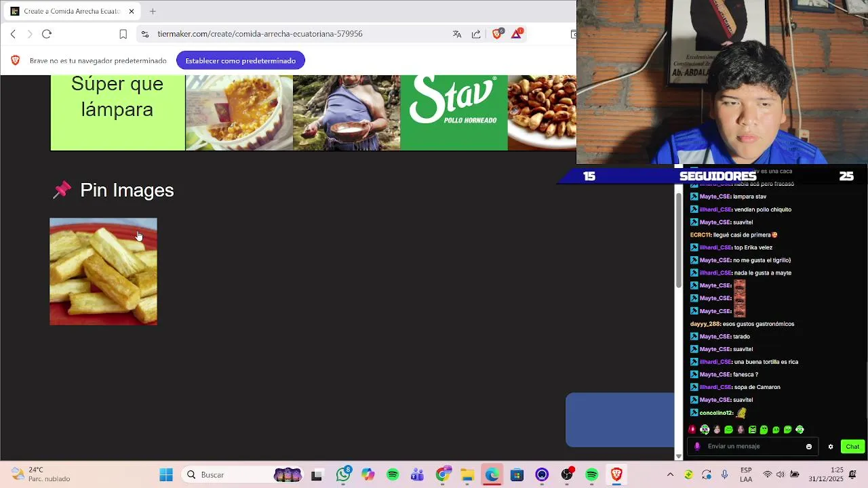Click chat message 'sopa de Camaron'
This screenshot has width=868, height=488.
click(x=757, y=387)
